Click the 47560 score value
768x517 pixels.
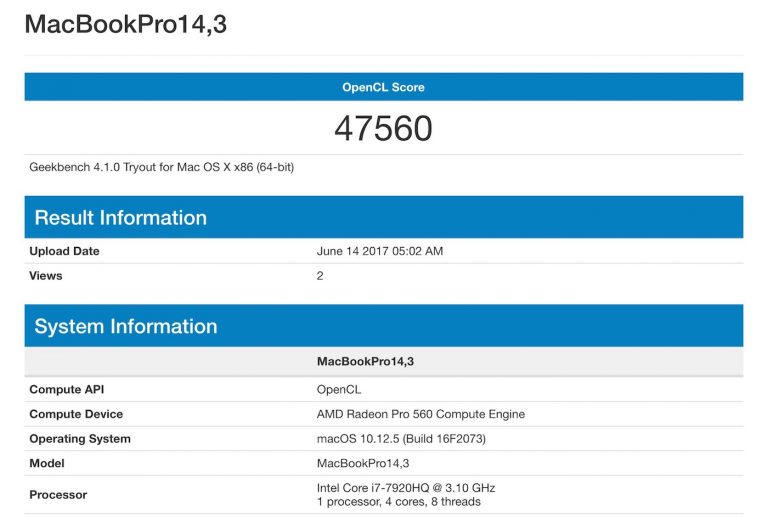[x=384, y=128]
